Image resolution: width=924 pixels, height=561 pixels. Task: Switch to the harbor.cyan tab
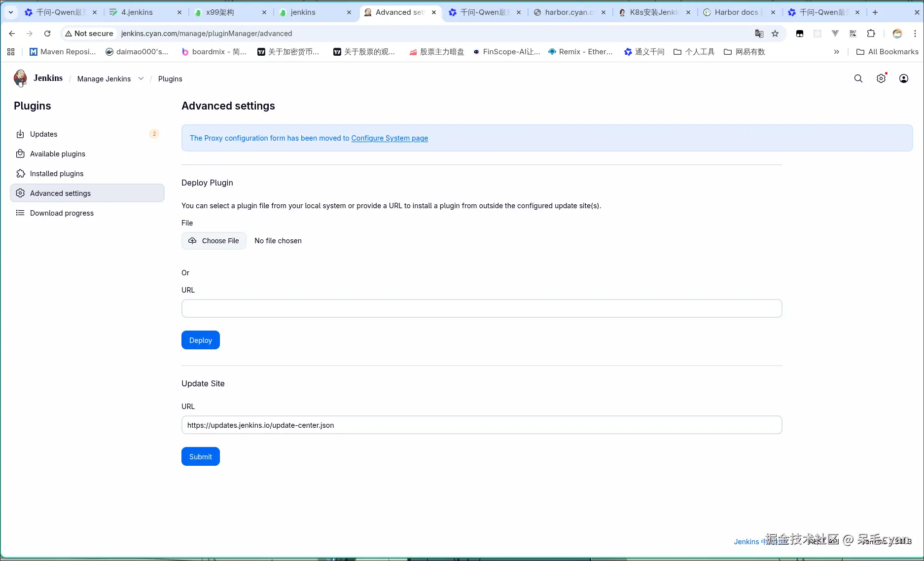tap(569, 12)
